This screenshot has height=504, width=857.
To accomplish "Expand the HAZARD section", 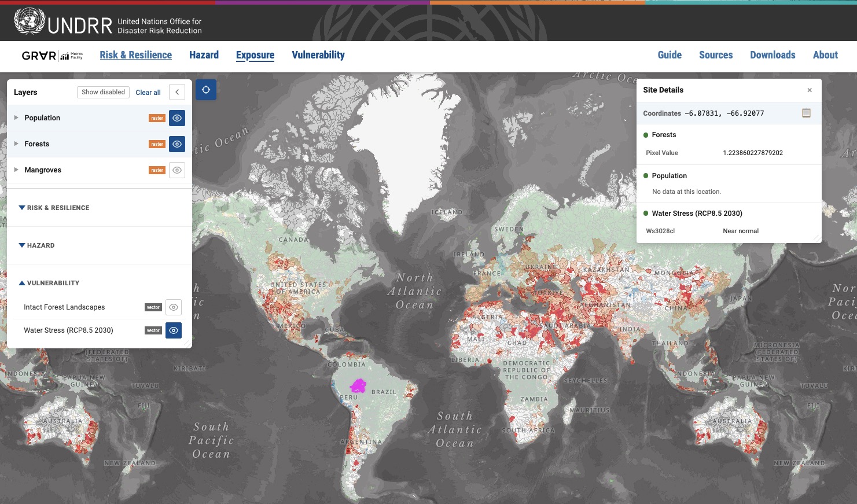I will point(36,245).
